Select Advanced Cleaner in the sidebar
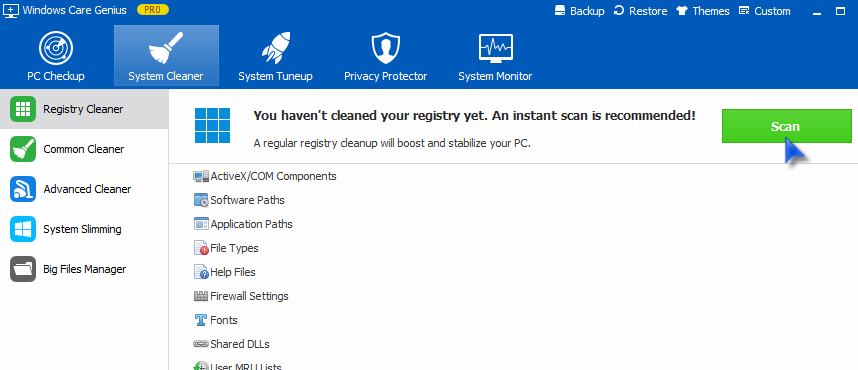Viewport: 858px width, 370px height. (84, 189)
